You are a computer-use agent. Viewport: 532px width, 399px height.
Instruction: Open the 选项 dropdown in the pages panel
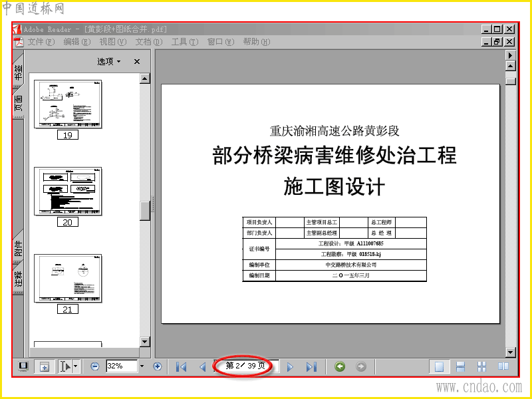(x=109, y=61)
